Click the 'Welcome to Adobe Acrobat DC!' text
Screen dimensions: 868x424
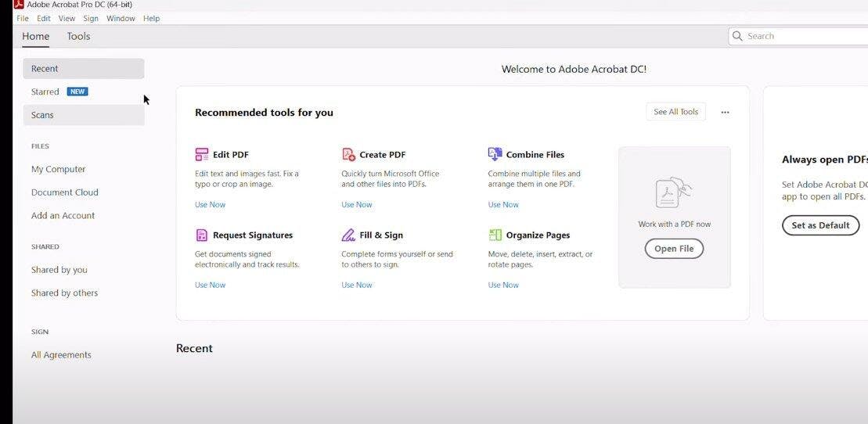[574, 69]
